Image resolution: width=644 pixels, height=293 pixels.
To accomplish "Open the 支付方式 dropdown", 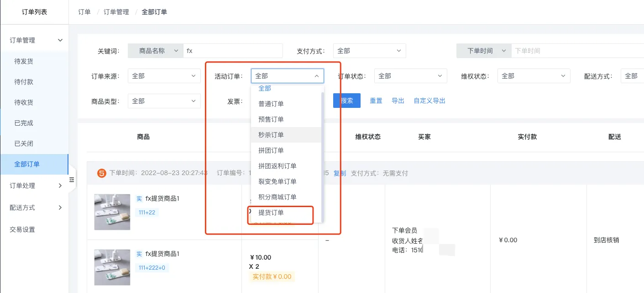I will click(x=370, y=51).
